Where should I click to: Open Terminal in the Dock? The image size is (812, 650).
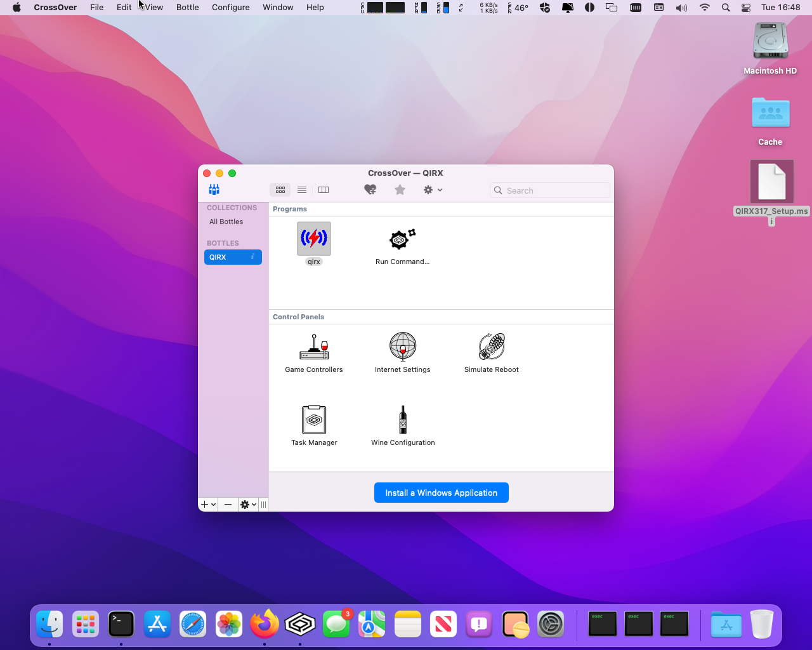(121, 625)
